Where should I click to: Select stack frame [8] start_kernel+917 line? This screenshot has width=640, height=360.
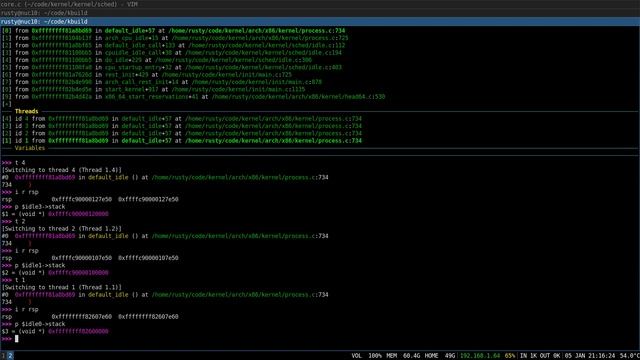[x=153, y=89]
